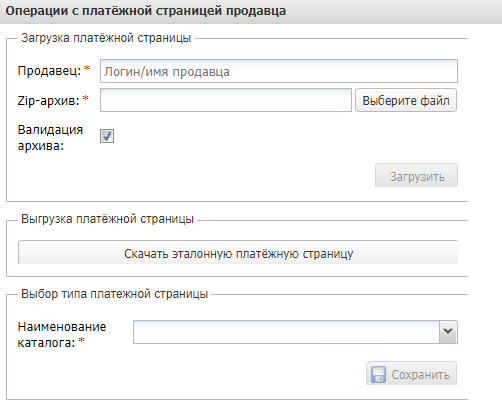Click the Выбор типа платежной страницы legend
Image resolution: width=502 pixels, height=416 pixels.
click(115, 294)
